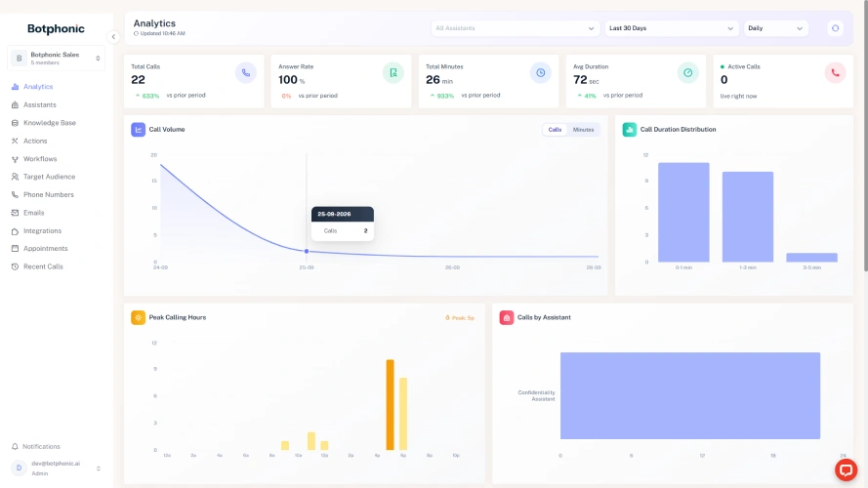
Task: Open the Last 30 Days range dropdown
Action: point(672,28)
